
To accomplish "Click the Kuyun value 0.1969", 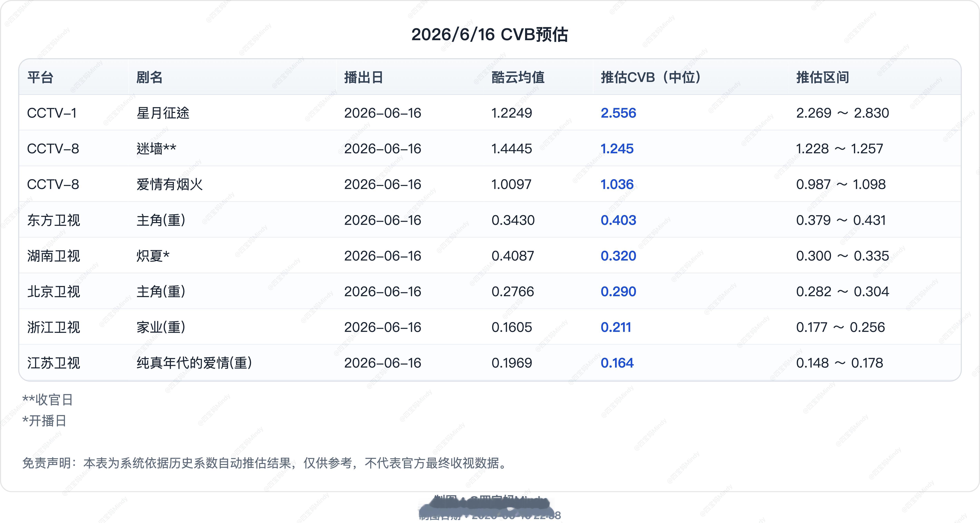I will coord(512,363).
